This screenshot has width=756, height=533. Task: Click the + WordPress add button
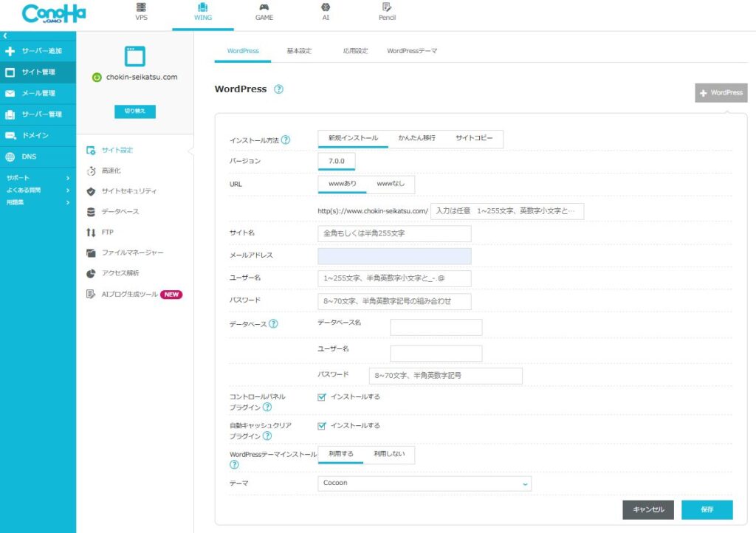pos(721,93)
